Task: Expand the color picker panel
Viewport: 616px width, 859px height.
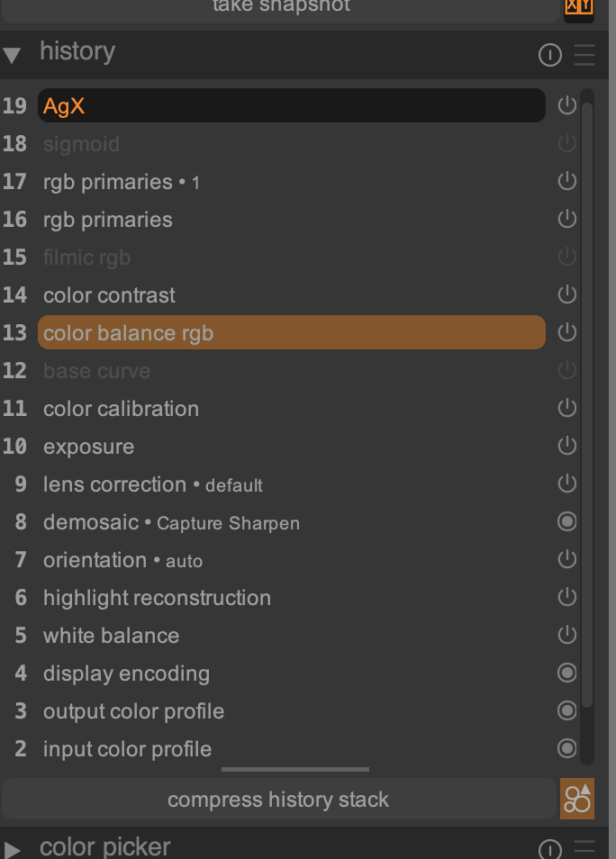Action: click(12, 849)
